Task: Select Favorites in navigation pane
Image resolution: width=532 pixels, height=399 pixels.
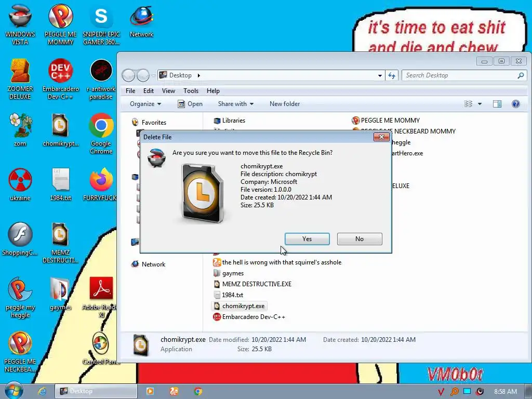Action: 149,123
